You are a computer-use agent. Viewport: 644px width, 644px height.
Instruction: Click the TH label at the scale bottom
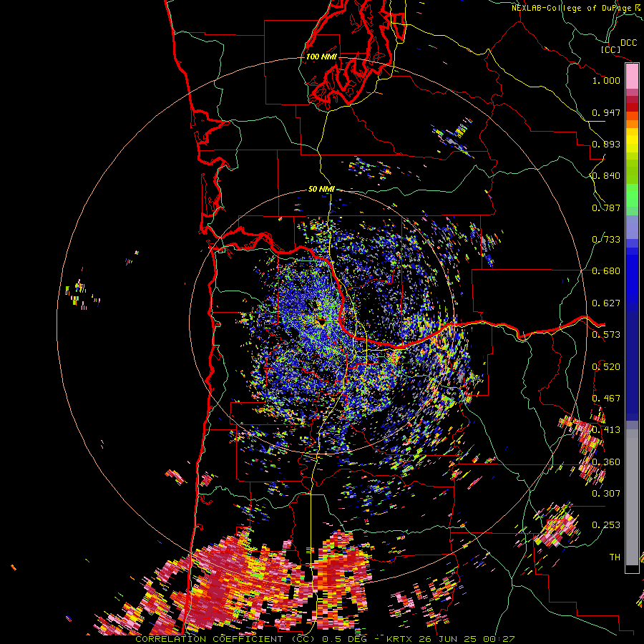tap(615, 557)
